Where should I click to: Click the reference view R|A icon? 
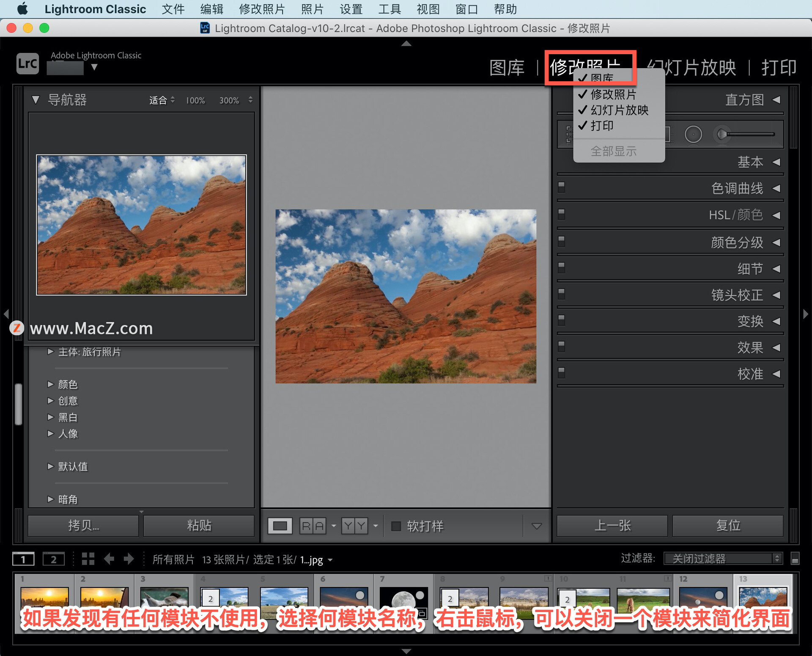coord(313,526)
